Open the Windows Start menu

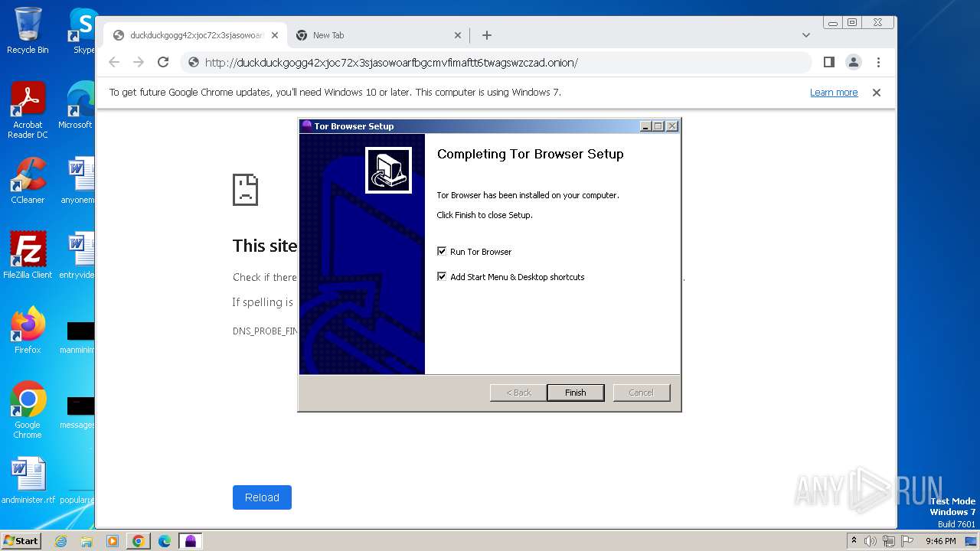click(x=21, y=540)
